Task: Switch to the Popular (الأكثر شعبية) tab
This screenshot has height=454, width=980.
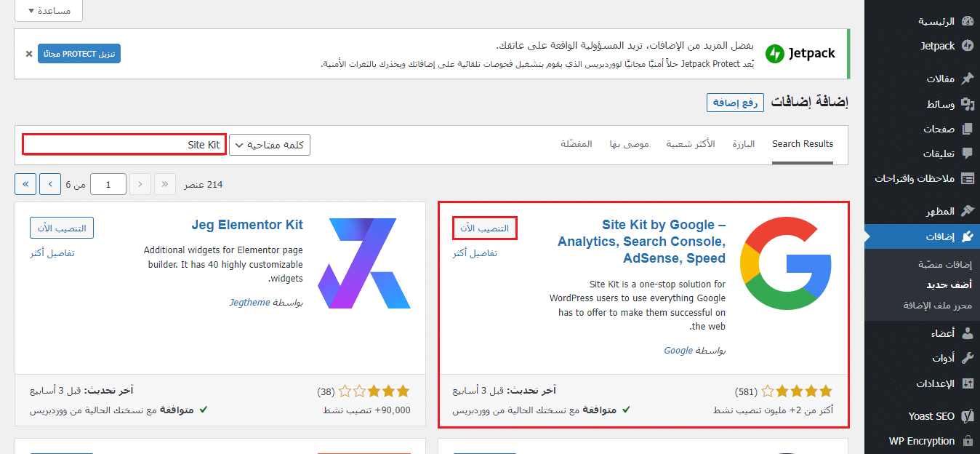Action: coord(690,144)
